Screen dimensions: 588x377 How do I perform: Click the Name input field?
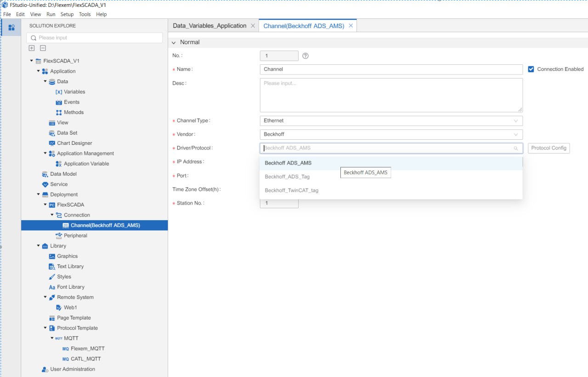click(x=391, y=69)
